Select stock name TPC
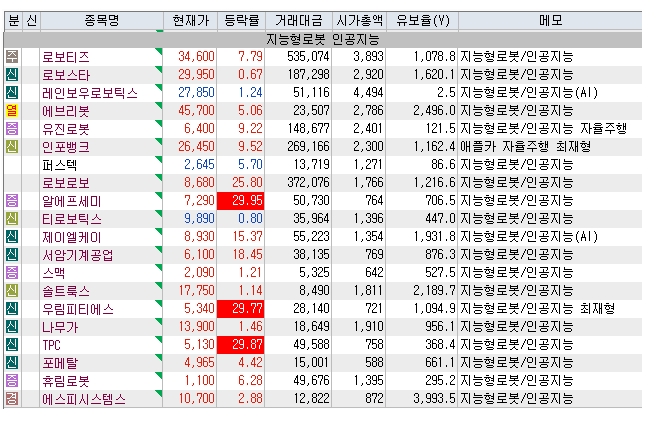Image resolution: width=663 pixels, height=423 pixels. (51, 345)
